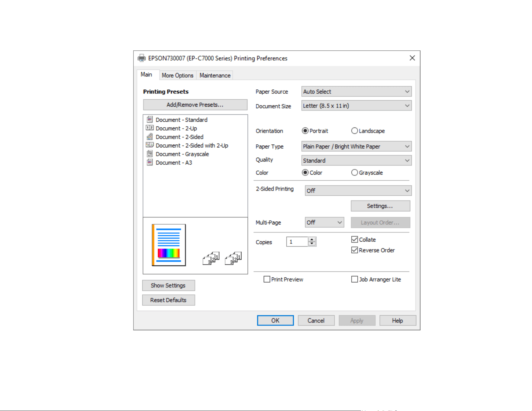Image resolution: width=532 pixels, height=411 pixels.
Task: Select the "Document - 2-Up" preset text
Action: tap(176, 128)
